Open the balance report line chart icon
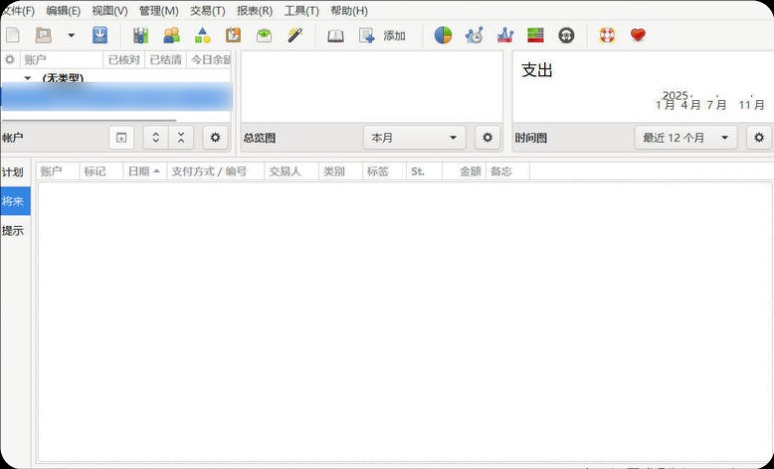Image resolution: width=774 pixels, height=469 pixels. point(505,36)
